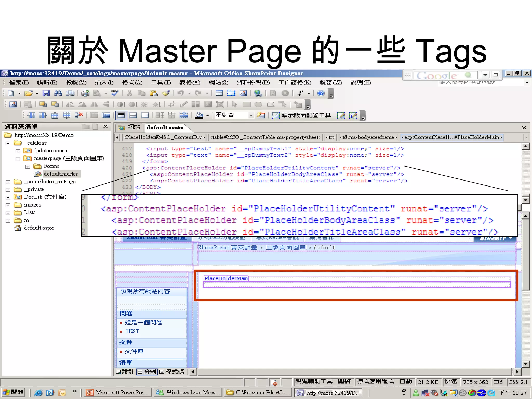532x399 pixels.
Task: Expand the _contributor_settings folder
Action: click(8, 182)
